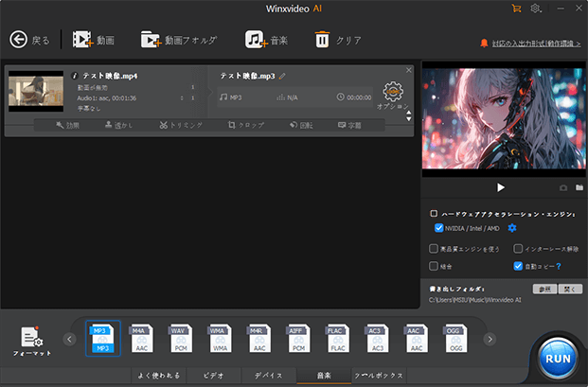Click the テスト映像.mp4 video thumbnail
Viewport: 588px width, 387px height.
[x=36, y=91]
